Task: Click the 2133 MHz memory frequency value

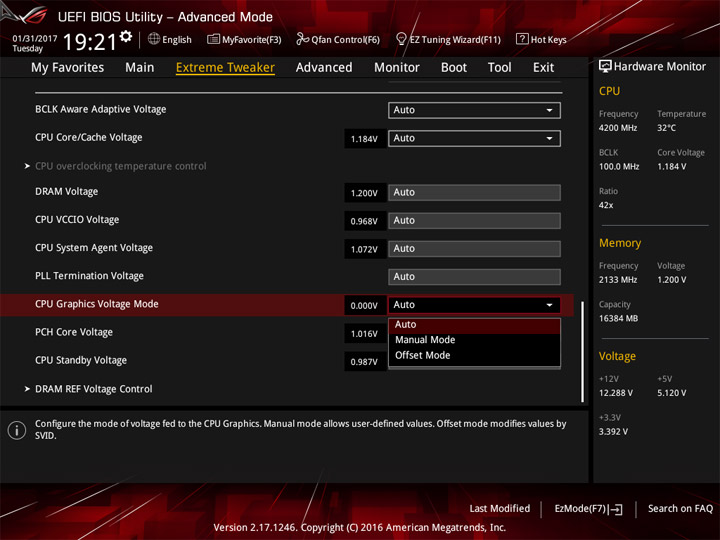Action: click(618, 280)
